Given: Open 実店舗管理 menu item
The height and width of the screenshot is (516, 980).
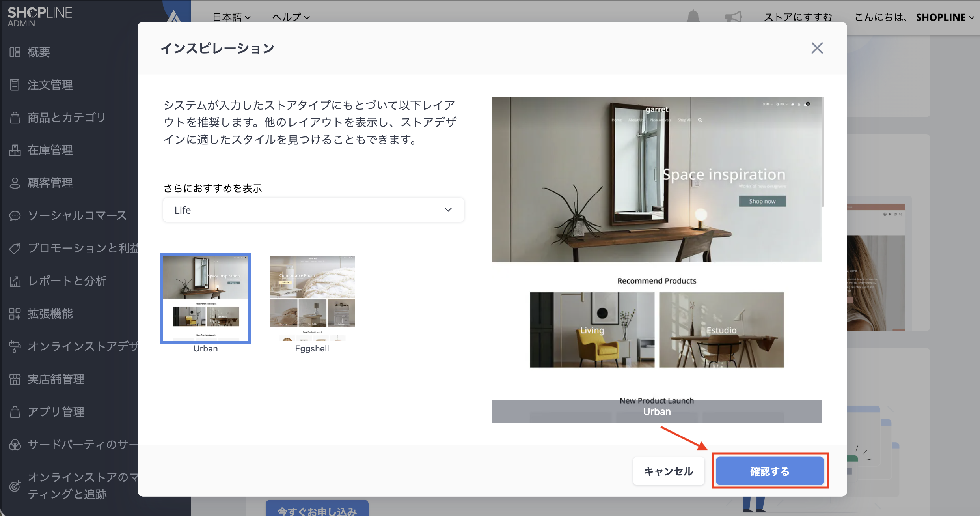Looking at the screenshot, I should 56,380.
